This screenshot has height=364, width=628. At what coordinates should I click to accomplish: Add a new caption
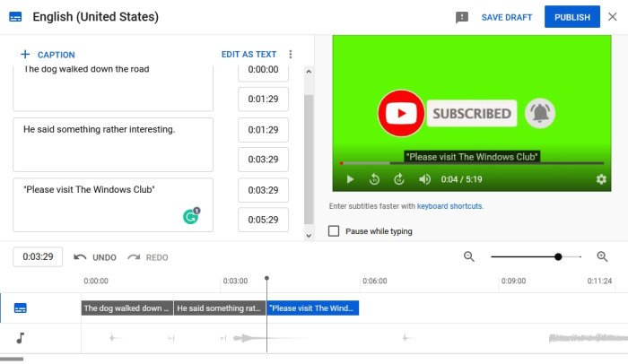[48, 55]
